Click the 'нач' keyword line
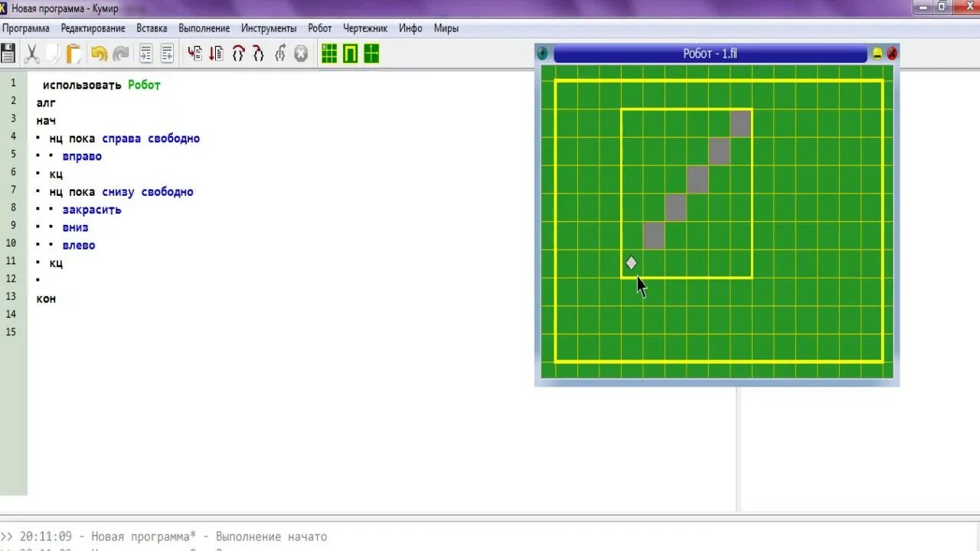 coord(46,121)
